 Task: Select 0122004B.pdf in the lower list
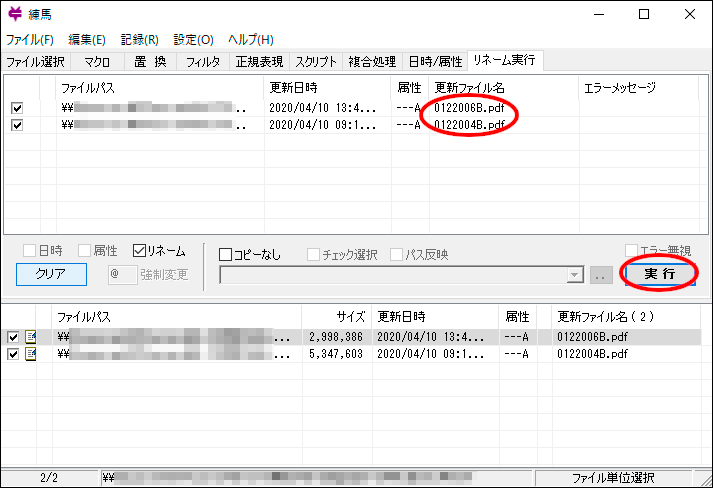pos(592,354)
